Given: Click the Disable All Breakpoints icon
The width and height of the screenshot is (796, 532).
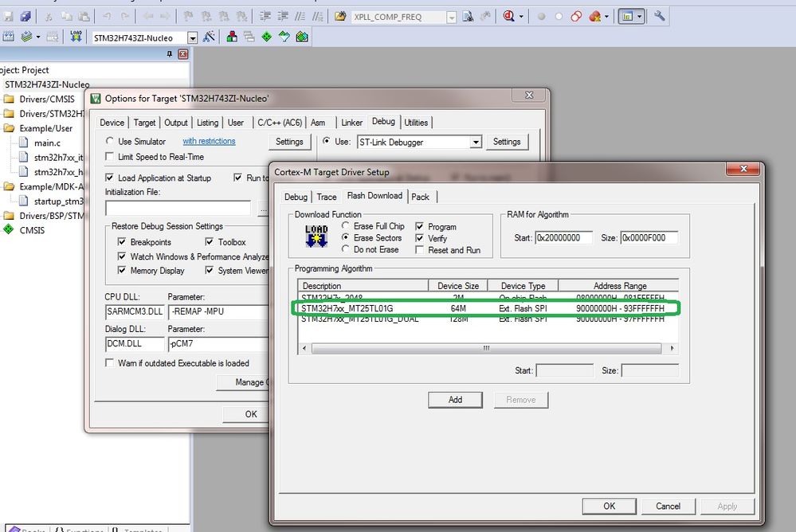Looking at the screenshot, I should (576, 17).
